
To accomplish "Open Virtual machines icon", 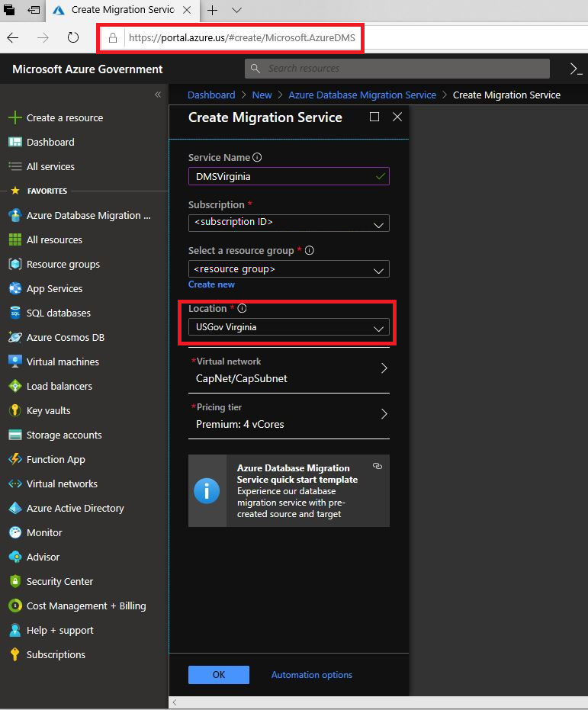I will point(15,361).
